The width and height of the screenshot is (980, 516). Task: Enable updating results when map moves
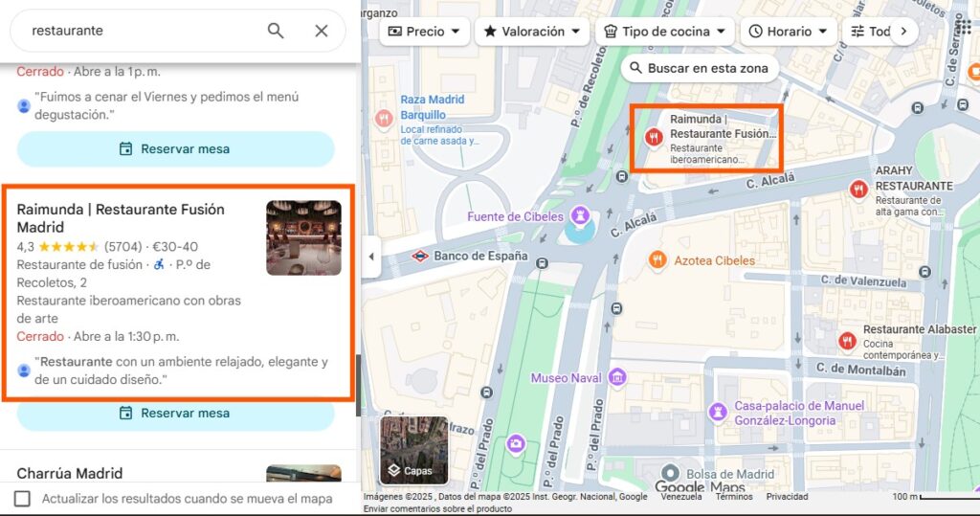(x=22, y=499)
